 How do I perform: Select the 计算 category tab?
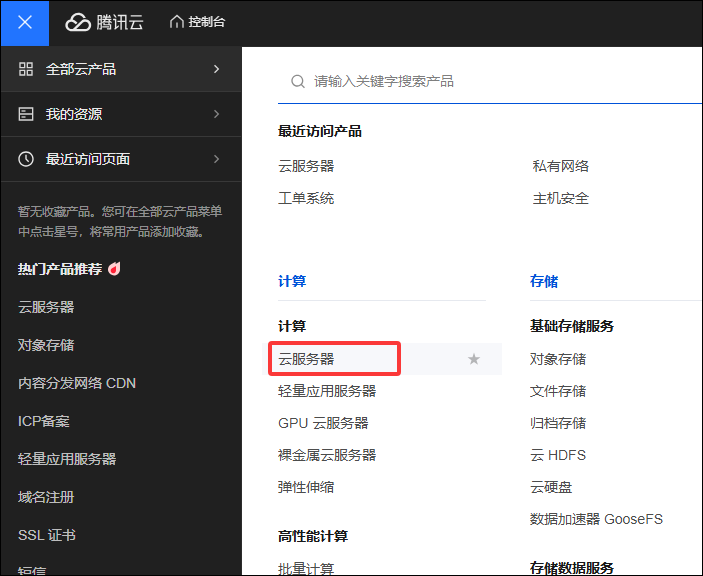click(292, 281)
